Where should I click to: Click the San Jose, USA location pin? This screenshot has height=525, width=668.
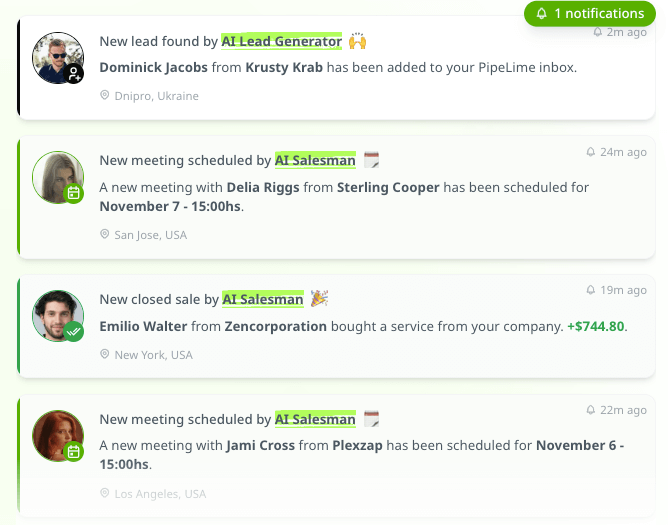coord(104,235)
